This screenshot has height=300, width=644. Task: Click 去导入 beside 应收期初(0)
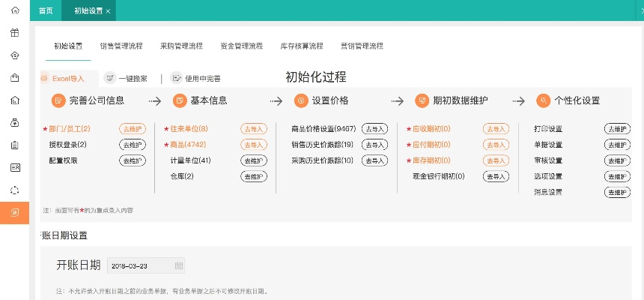pyautogui.click(x=496, y=129)
